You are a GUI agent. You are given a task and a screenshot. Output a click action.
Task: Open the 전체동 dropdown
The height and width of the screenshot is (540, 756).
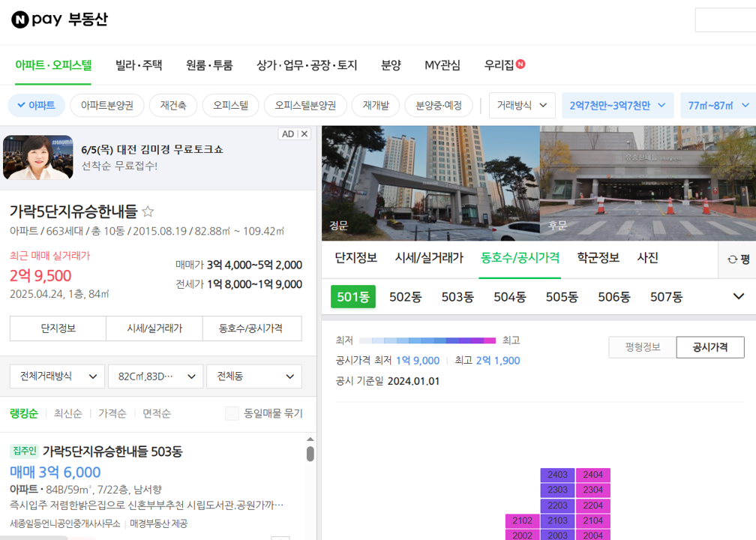pos(253,376)
